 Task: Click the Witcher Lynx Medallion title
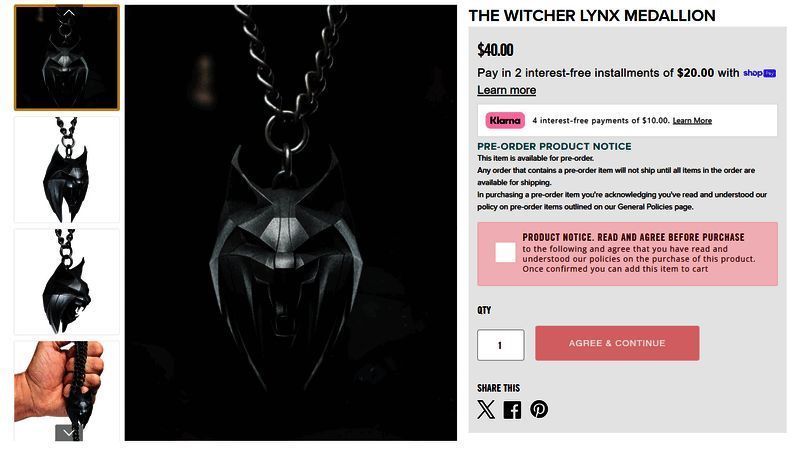(x=592, y=16)
